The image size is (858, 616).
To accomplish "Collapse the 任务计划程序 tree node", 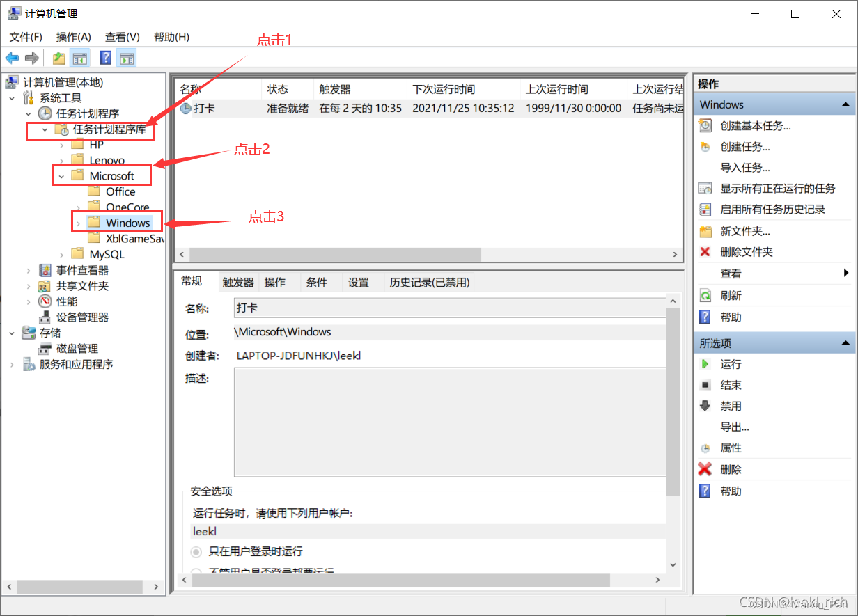I will 29,113.
